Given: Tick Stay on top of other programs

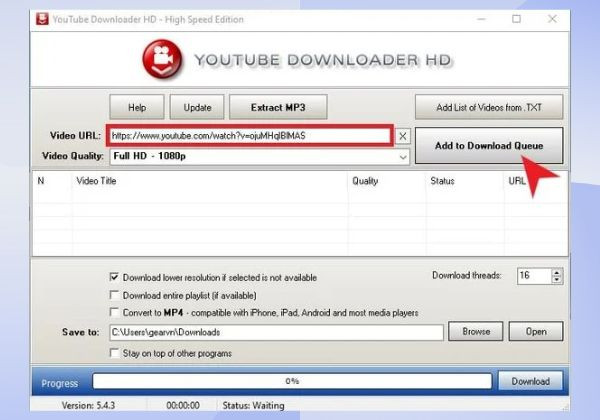Looking at the screenshot, I should point(114,353).
